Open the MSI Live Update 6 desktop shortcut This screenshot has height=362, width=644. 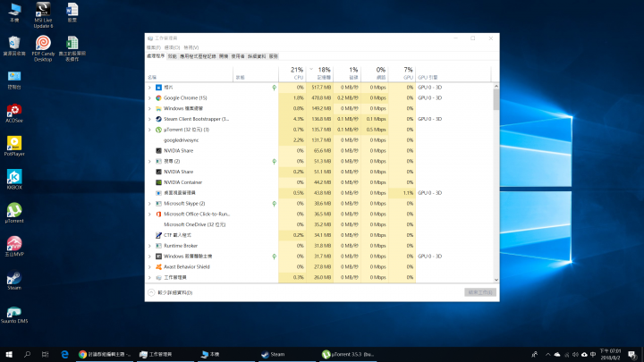(x=43, y=15)
